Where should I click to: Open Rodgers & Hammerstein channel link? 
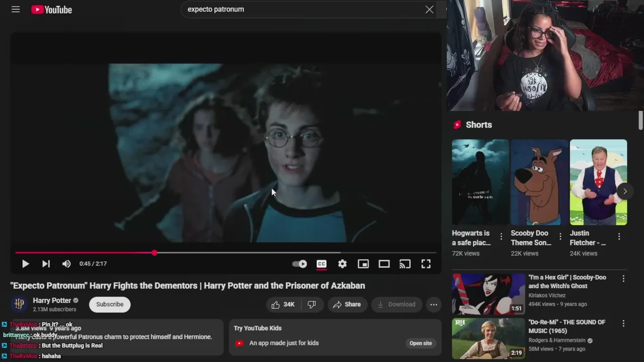point(557,340)
